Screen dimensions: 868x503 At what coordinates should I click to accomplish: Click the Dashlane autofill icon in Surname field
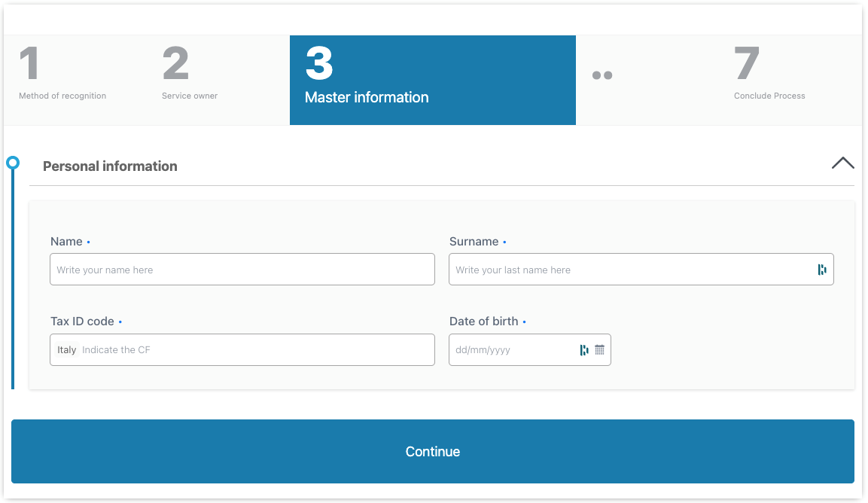pos(821,270)
